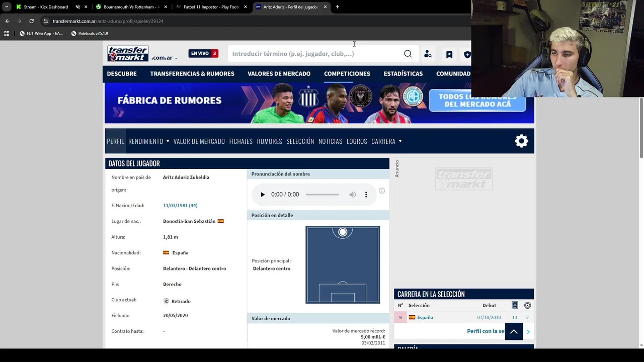Click the Spain flag beside Donostia-San Sebastián

click(220, 221)
